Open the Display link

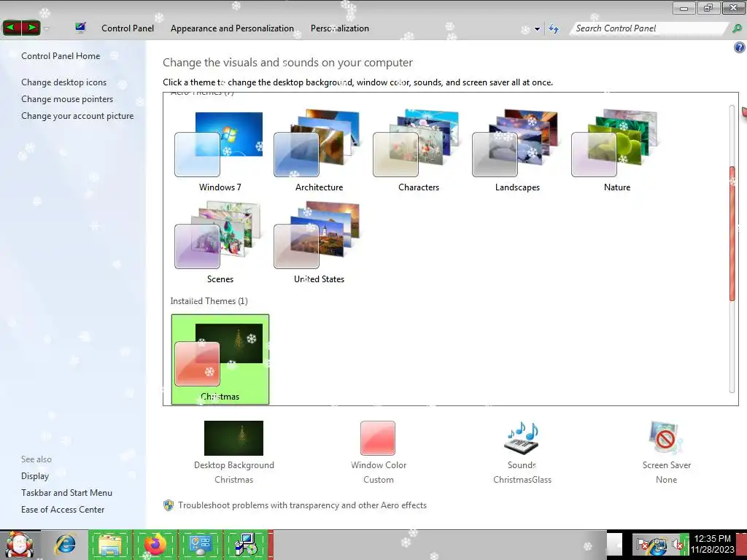coord(35,475)
